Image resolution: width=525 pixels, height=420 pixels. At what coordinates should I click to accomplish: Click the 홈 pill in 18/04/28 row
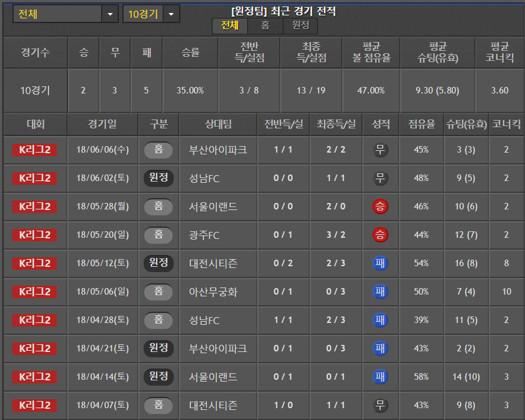[158, 320]
